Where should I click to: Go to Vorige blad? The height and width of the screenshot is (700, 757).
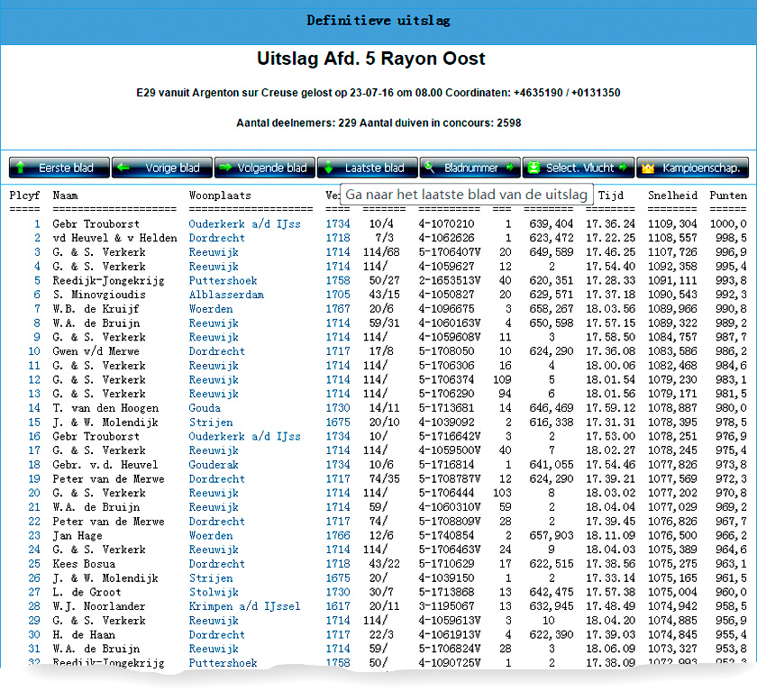pyautogui.click(x=162, y=168)
